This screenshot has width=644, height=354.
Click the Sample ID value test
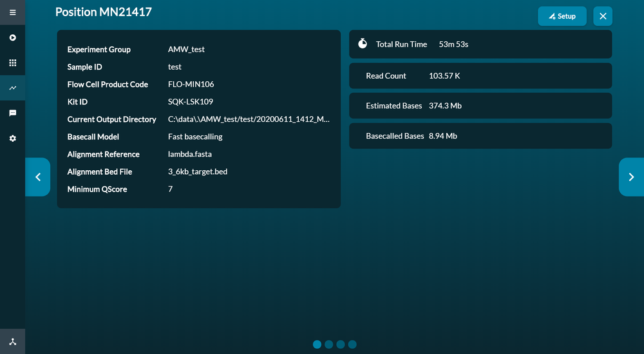point(175,66)
